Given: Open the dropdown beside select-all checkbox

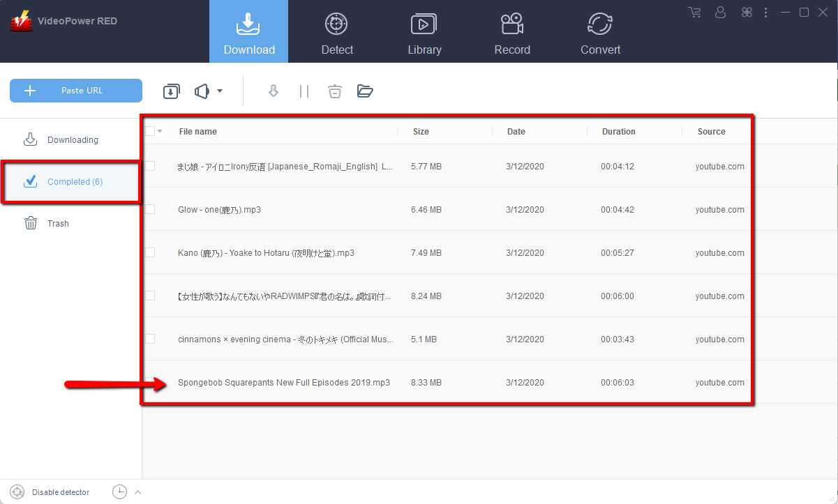Looking at the screenshot, I should coord(160,131).
